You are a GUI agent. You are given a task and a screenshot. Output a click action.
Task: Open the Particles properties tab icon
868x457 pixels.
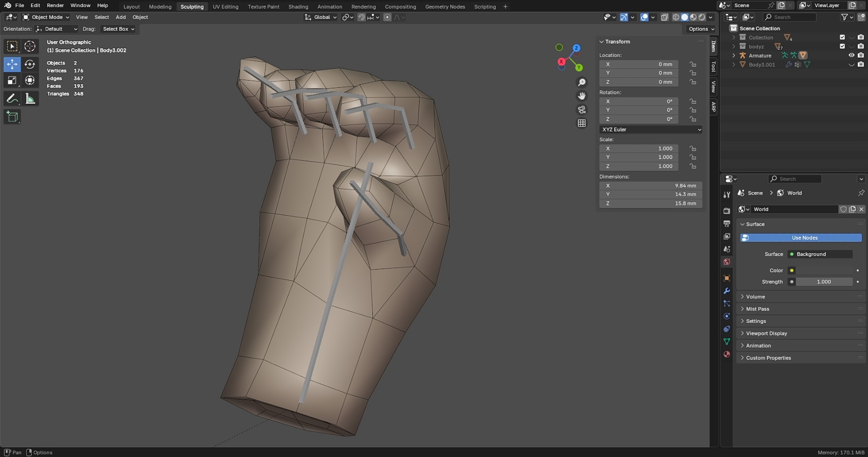pos(727,303)
